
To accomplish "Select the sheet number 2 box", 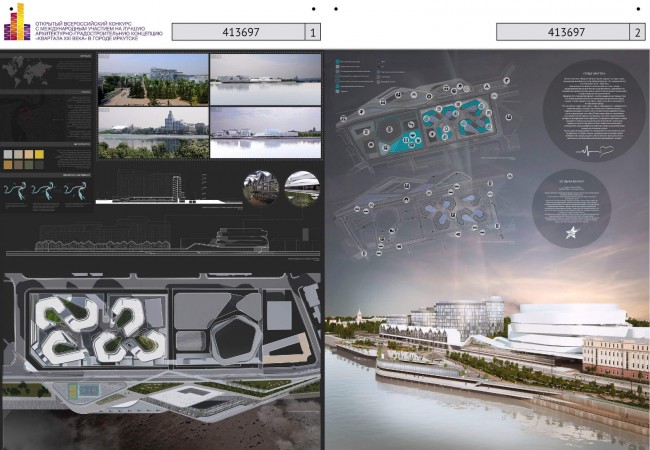I will click(x=638, y=32).
